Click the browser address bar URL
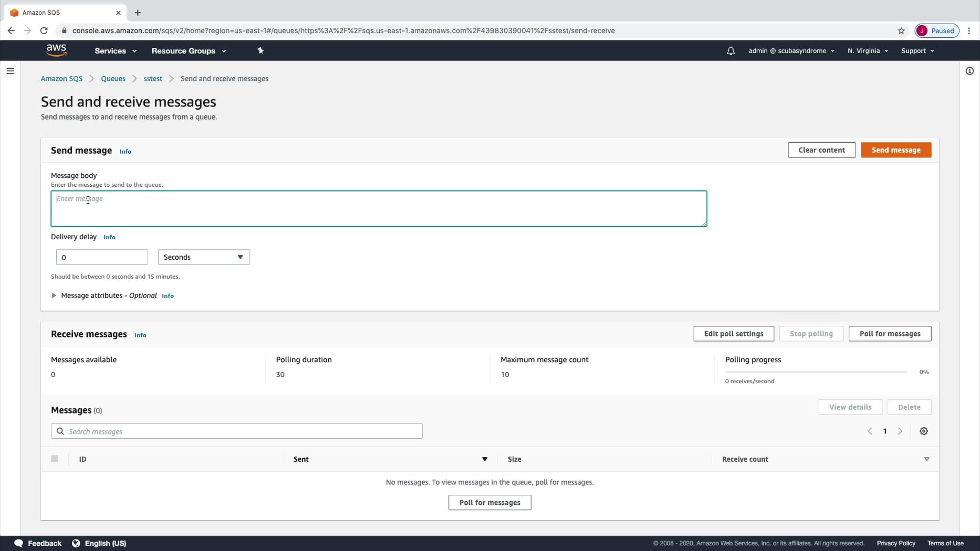 [343, 30]
